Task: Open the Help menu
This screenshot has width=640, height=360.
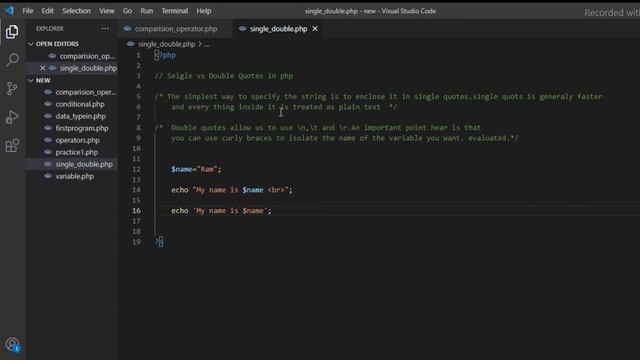Action: tap(204, 11)
